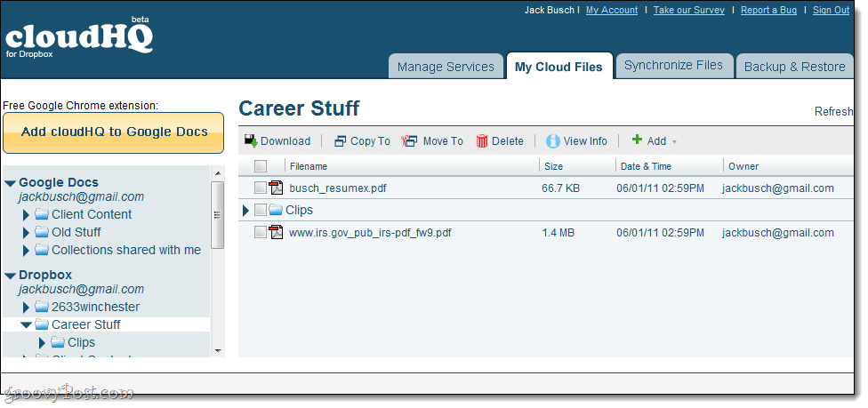This screenshot has width=868, height=408.
Task: Click the Report a Bug link
Action: click(769, 10)
